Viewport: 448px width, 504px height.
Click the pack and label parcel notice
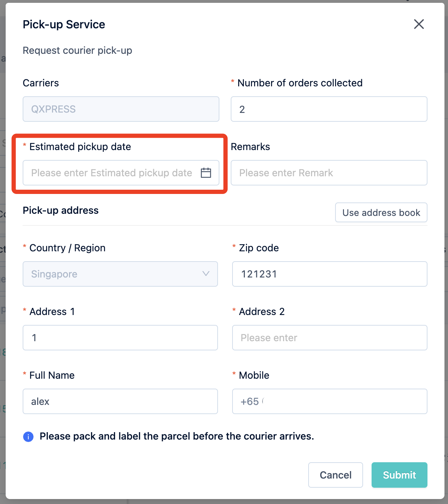coord(177,436)
